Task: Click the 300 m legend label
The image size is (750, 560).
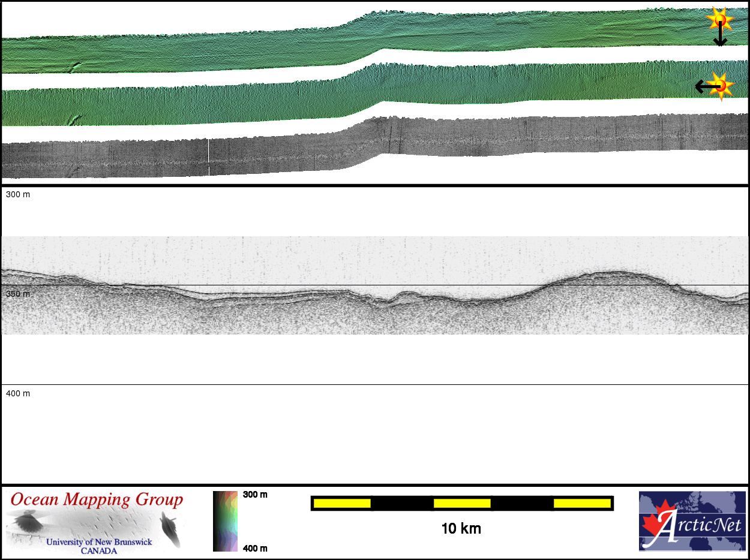Action: [x=255, y=495]
